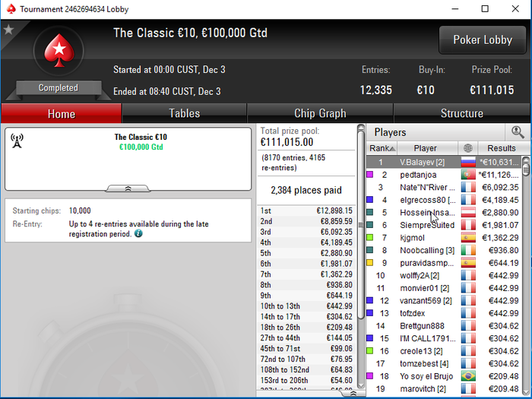
Task: Click the favorite star icon in corner
Action: pyautogui.click(x=8, y=30)
